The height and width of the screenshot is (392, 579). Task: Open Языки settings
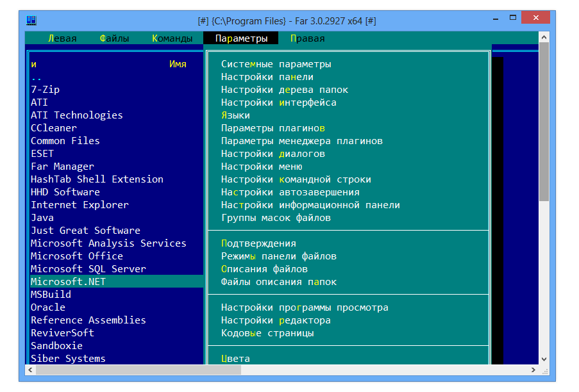pos(235,115)
